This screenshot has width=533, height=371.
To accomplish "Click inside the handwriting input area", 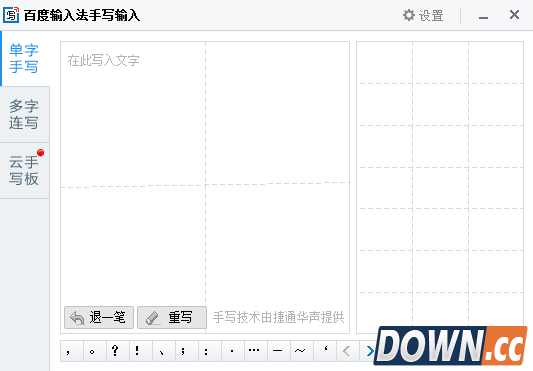I will 205,187.
